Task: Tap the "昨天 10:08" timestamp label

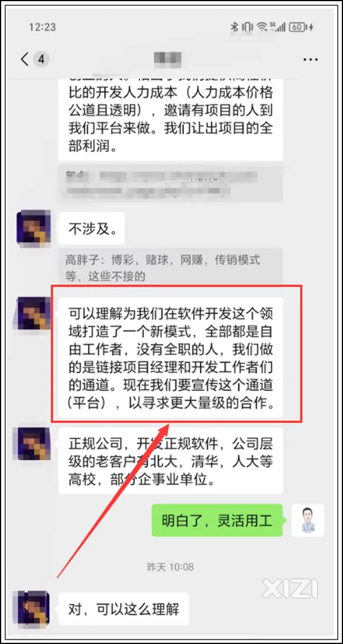Action: [171, 567]
